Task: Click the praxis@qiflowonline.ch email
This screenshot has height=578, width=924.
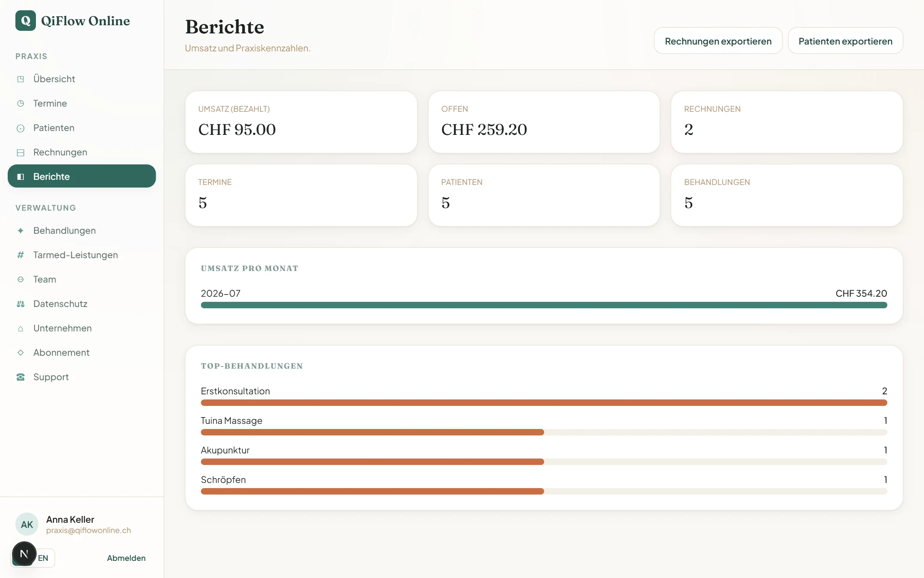Action: [x=89, y=530]
